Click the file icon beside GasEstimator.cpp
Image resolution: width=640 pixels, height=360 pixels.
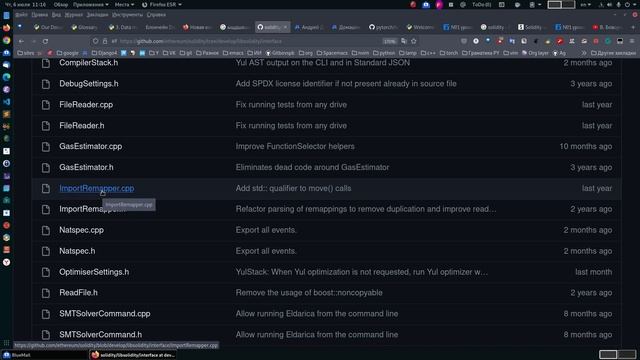(46, 147)
